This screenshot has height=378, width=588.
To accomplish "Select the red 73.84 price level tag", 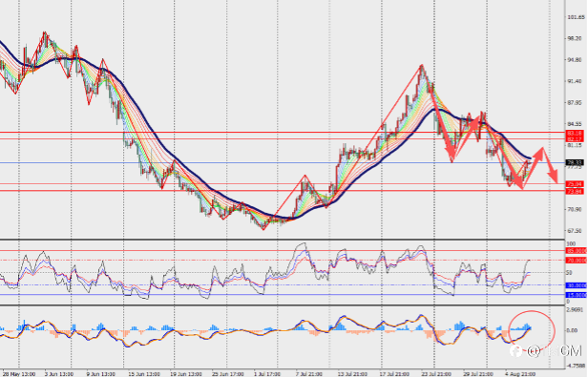I will [576, 191].
